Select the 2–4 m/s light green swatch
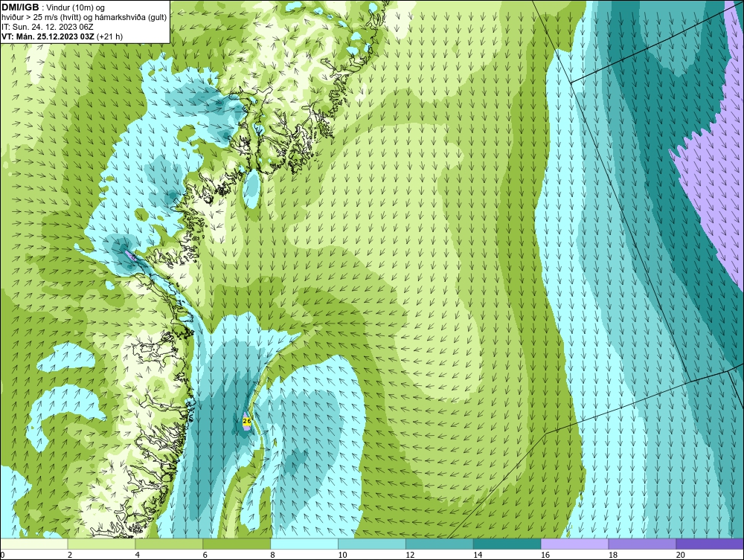 [x=101, y=544]
